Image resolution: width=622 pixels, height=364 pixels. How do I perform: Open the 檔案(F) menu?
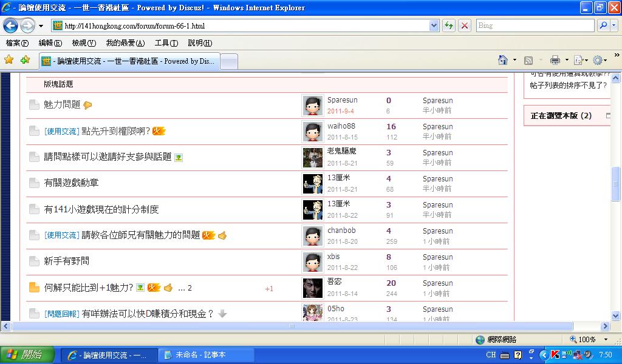[x=17, y=43]
